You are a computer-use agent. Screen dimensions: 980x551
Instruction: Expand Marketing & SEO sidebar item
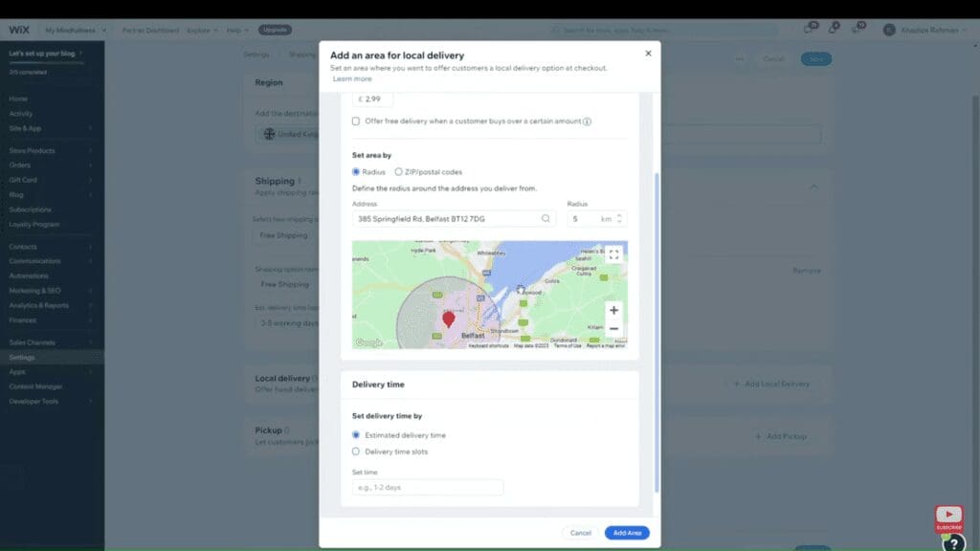tap(50, 291)
